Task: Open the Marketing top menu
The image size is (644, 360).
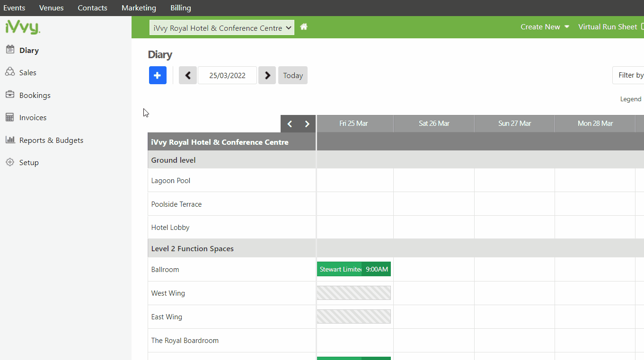Action: [139, 8]
